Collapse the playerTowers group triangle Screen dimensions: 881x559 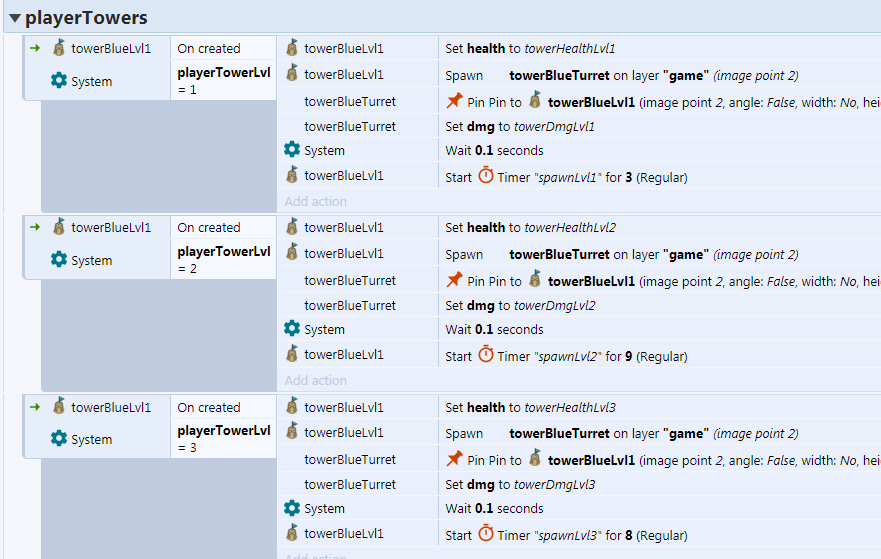[x=15, y=18]
